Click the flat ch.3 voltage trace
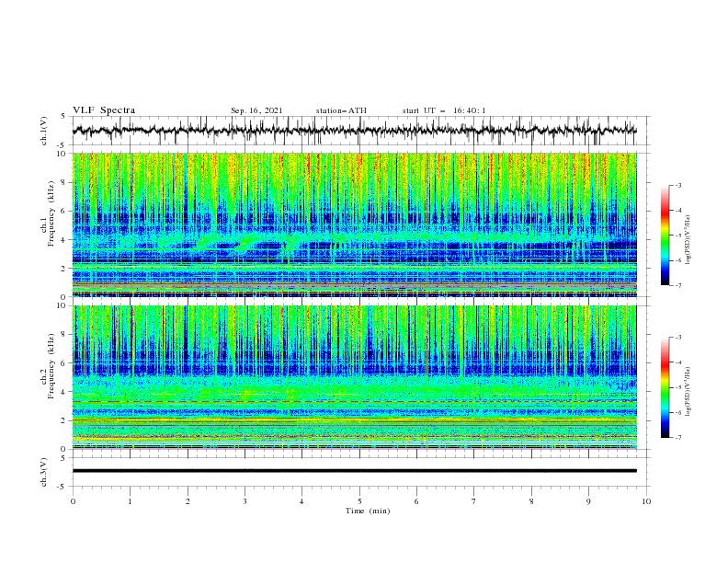The image size is (728, 563). [x=355, y=471]
